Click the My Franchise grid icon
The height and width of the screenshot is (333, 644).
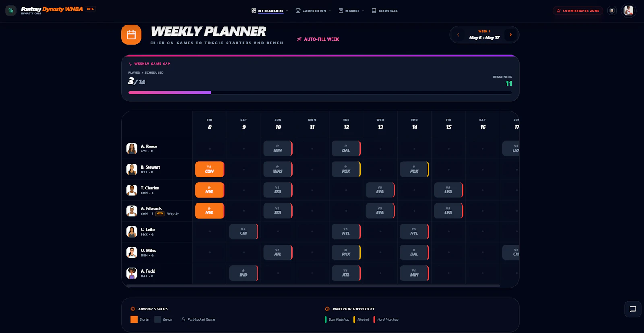[254, 11]
